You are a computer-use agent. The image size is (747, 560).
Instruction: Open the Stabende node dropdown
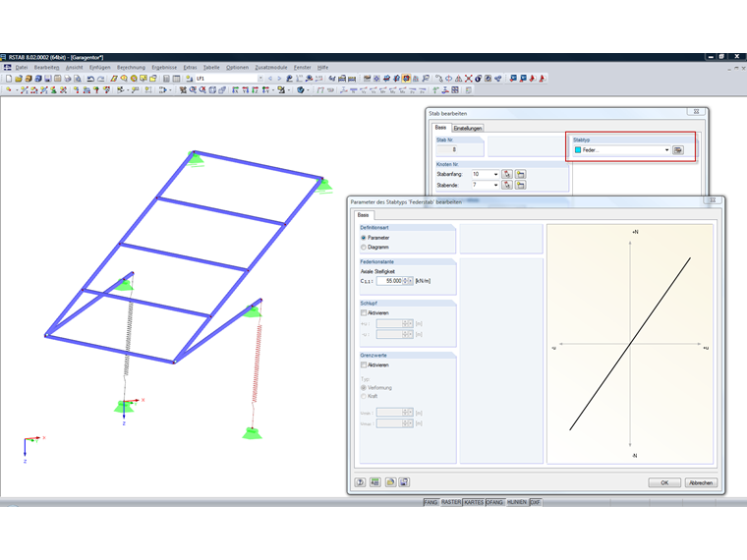(x=495, y=185)
